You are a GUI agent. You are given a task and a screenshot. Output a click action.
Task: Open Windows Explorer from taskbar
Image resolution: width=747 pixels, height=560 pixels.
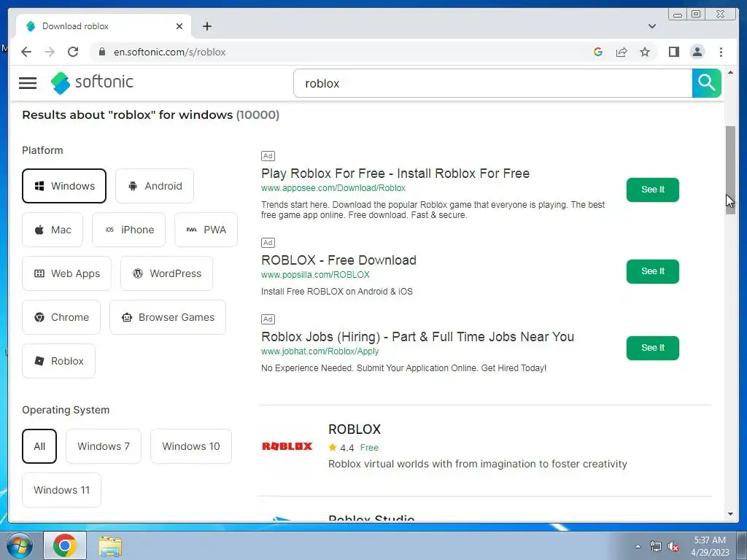(110, 545)
